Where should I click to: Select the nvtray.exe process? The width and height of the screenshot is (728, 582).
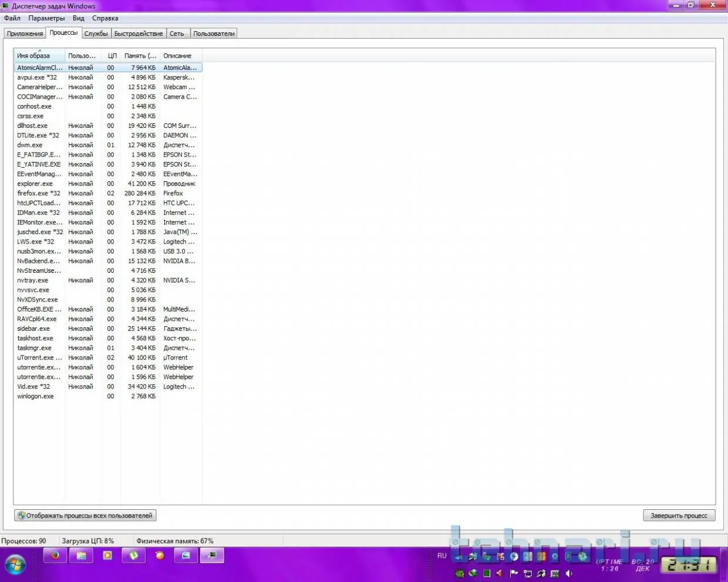coord(108,280)
